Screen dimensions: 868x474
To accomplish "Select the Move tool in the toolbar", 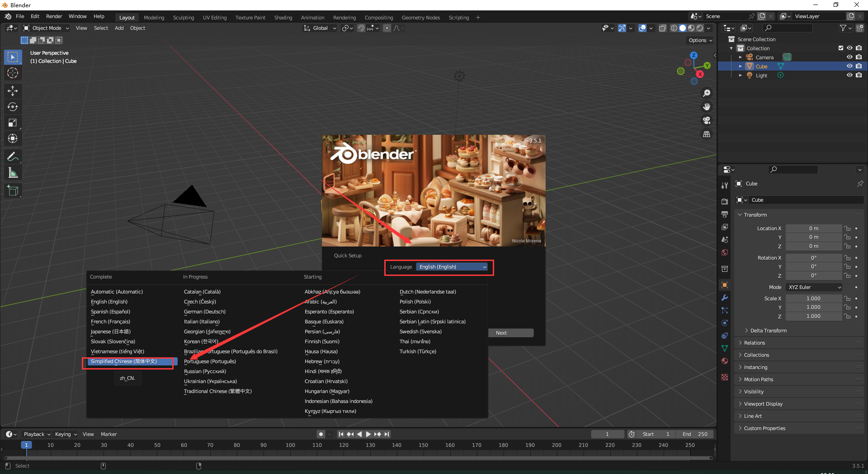I will pyautogui.click(x=12, y=91).
